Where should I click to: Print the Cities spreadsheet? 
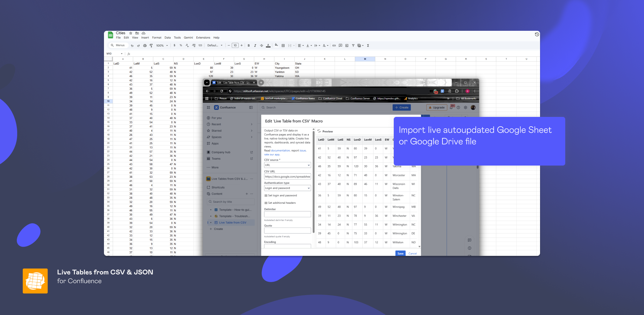(x=145, y=45)
